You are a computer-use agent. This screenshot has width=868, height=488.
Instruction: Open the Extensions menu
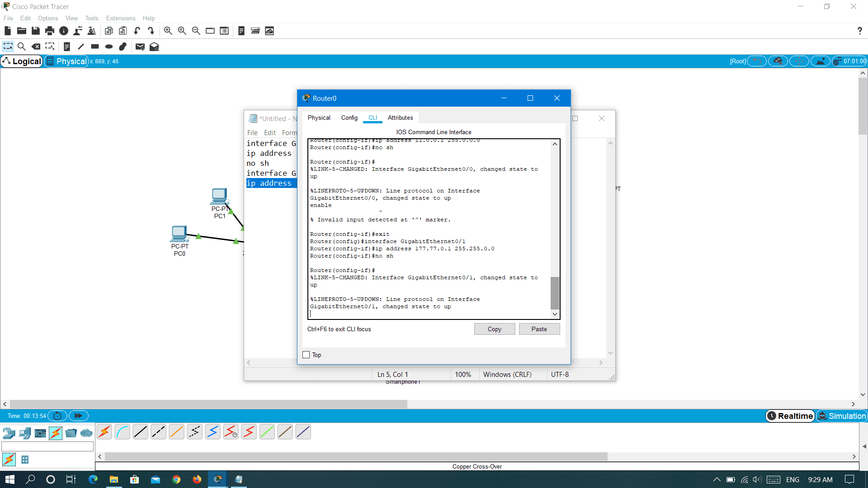[120, 18]
